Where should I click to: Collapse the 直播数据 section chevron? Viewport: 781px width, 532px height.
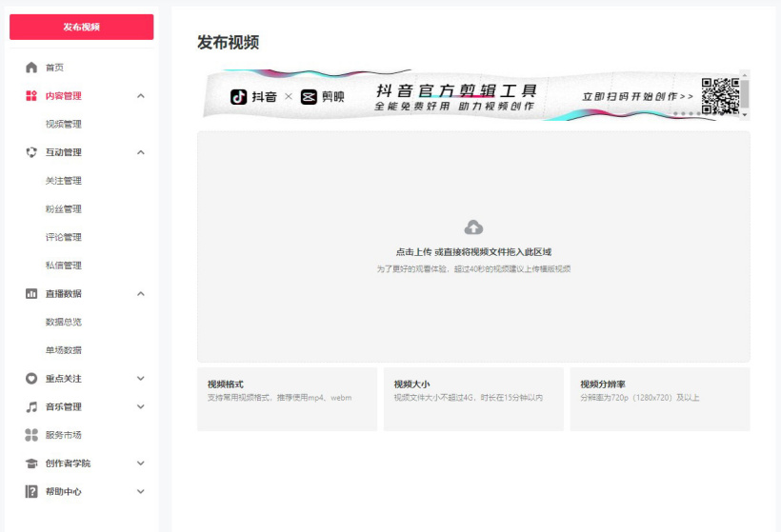point(141,294)
